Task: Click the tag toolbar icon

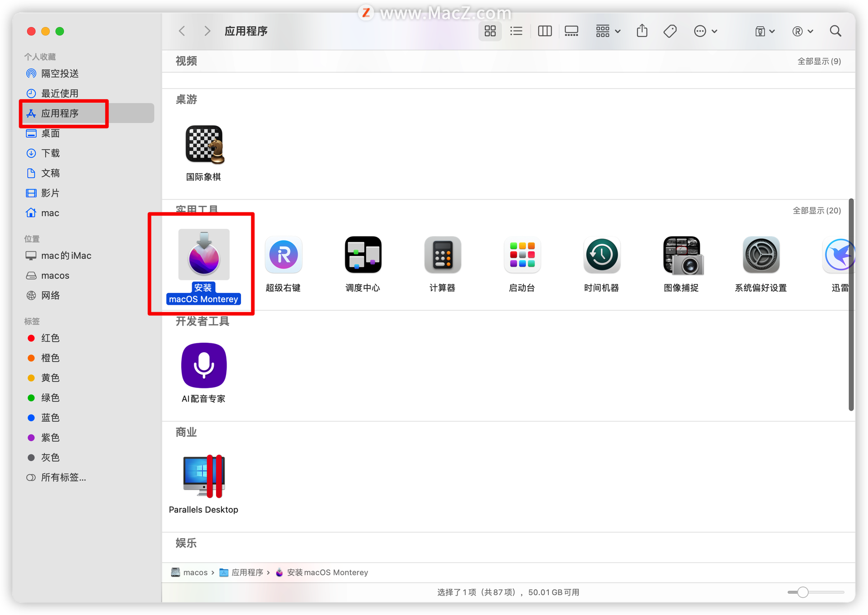Action: tap(670, 31)
